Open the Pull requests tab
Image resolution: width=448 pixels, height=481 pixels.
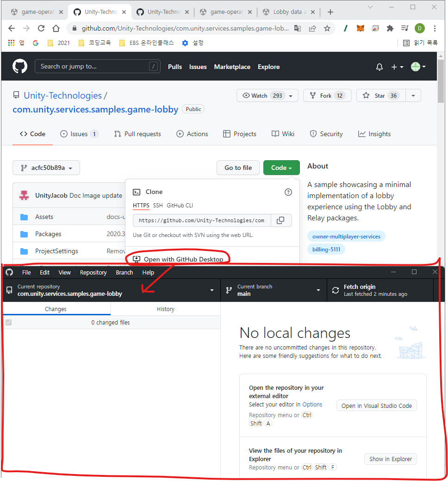tap(137, 134)
